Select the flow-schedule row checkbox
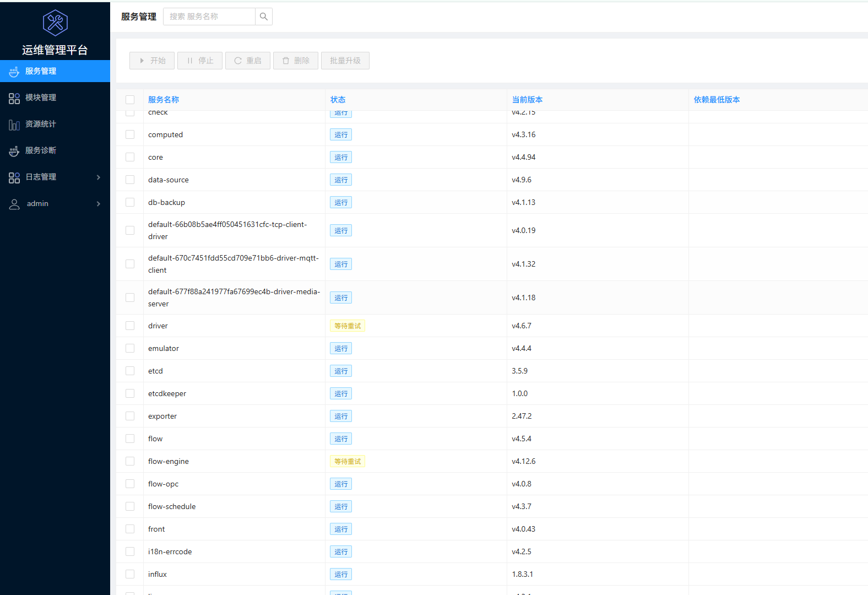This screenshot has height=595, width=868. click(x=130, y=506)
